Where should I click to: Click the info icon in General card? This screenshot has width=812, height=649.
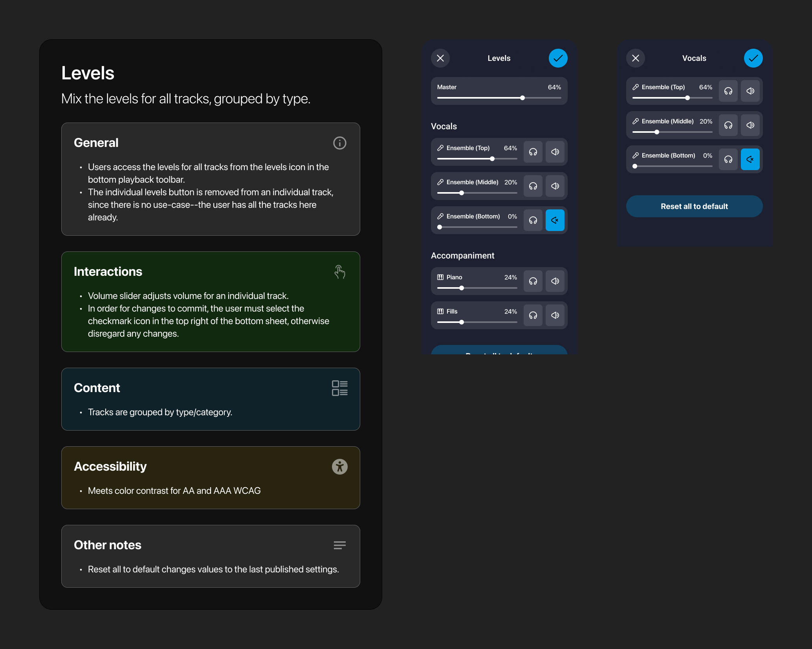tap(340, 143)
